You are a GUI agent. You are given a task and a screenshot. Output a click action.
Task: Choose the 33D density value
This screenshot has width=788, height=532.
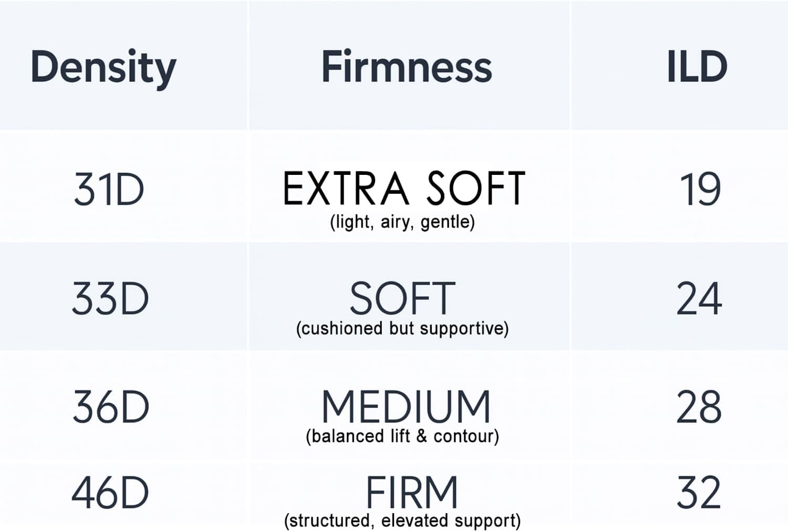(110, 298)
